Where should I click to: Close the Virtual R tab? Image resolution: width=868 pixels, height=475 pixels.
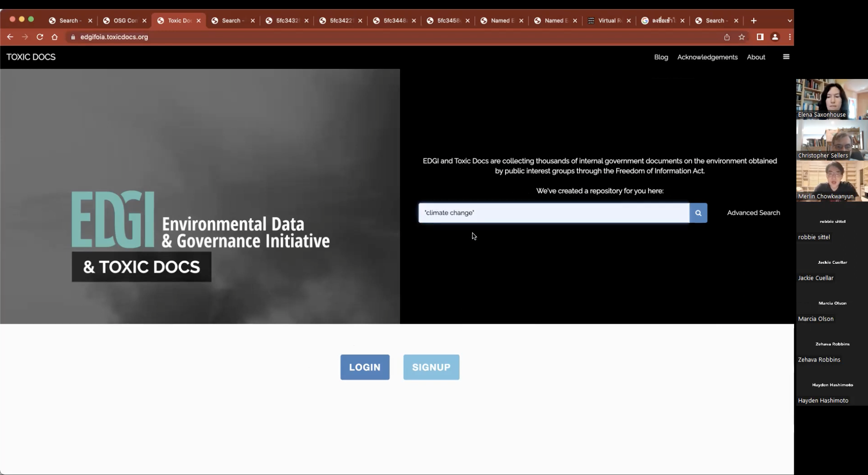pos(629,21)
